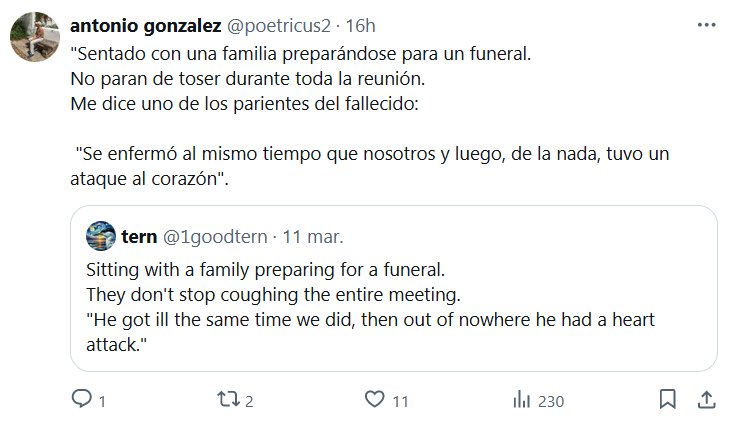Bookmark this tweet
This screenshot has width=732, height=424.
pyautogui.click(x=667, y=400)
